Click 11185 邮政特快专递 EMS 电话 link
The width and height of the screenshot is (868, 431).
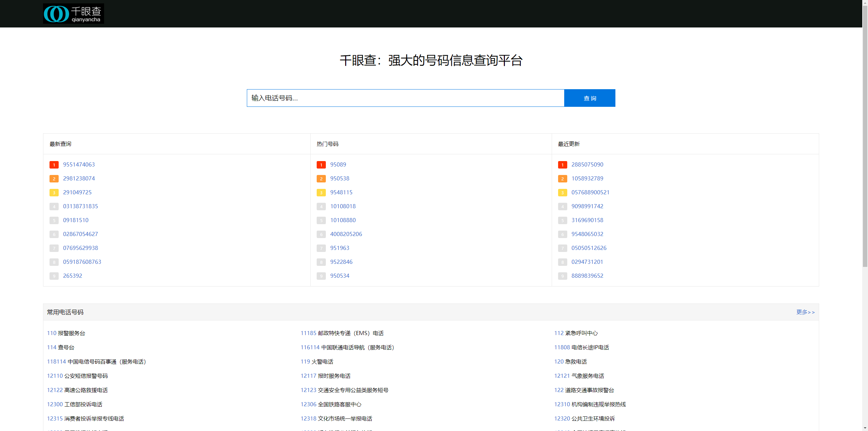click(342, 333)
